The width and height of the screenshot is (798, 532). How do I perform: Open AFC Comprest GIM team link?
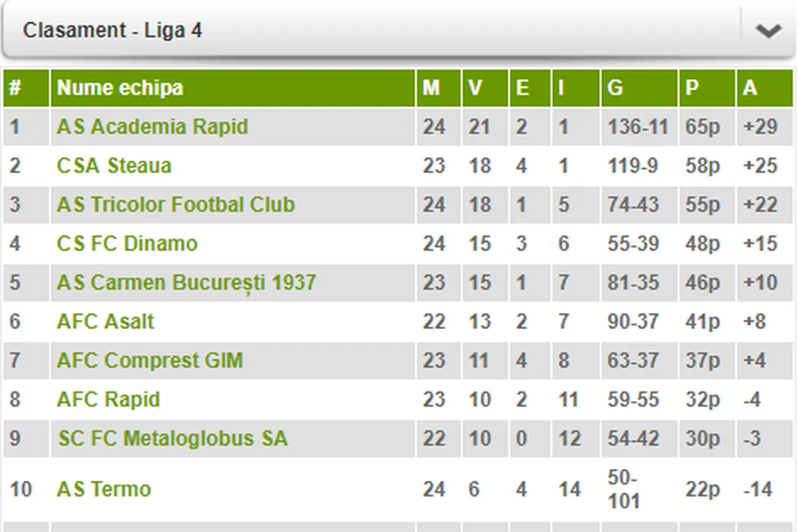[x=150, y=360]
